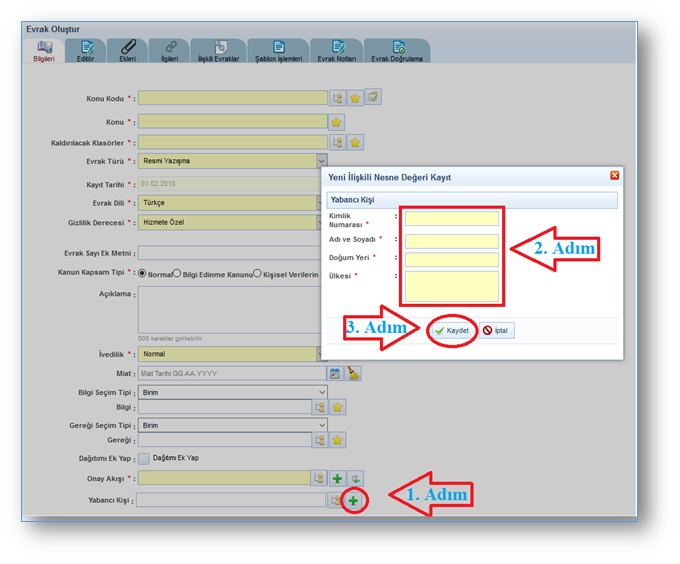Click the green plus icon beside Onay Akışı
680x564 pixels.
coord(337,479)
